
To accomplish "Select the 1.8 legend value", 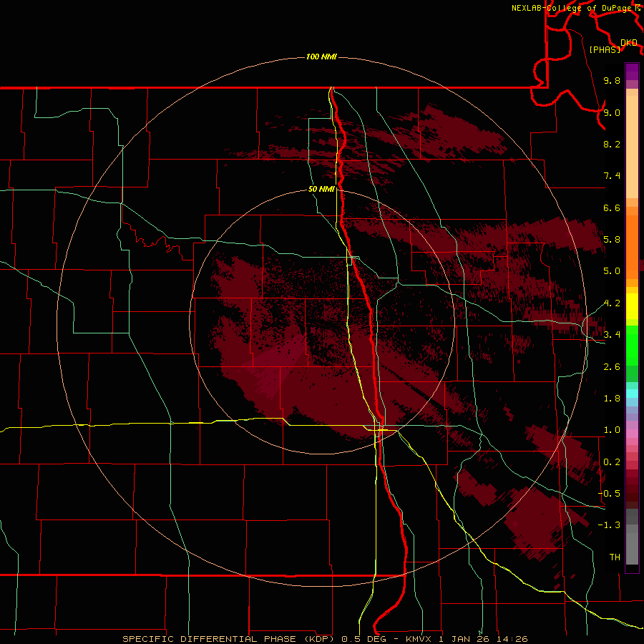I will pyautogui.click(x=612, y=399).
